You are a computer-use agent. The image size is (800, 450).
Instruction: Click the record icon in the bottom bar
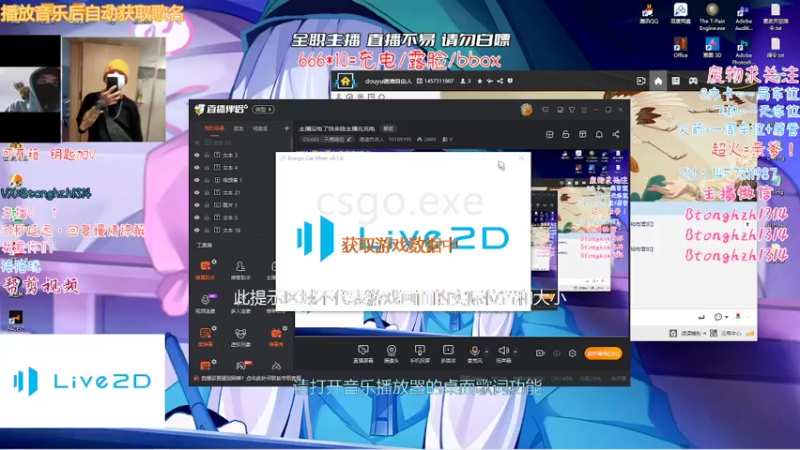point(540,353)
